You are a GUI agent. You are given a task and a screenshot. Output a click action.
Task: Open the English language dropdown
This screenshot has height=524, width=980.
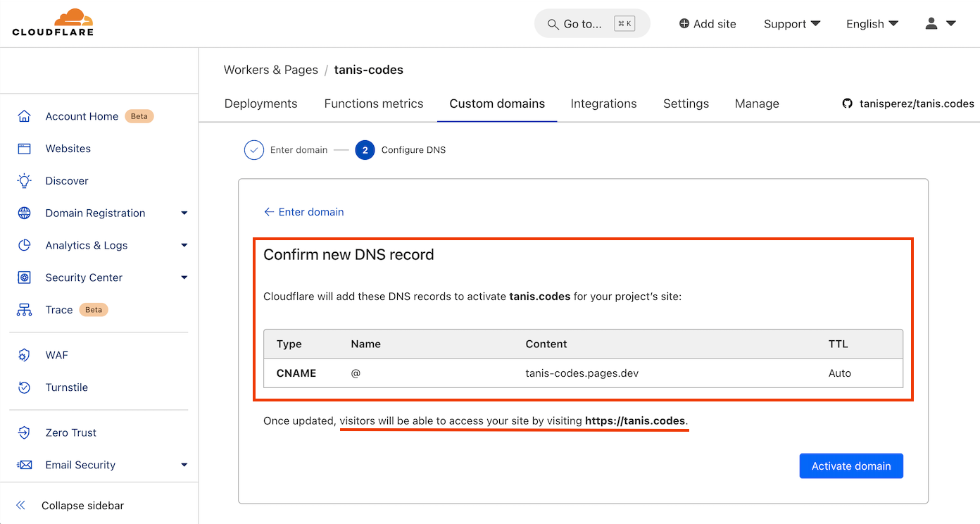(872, 23)
